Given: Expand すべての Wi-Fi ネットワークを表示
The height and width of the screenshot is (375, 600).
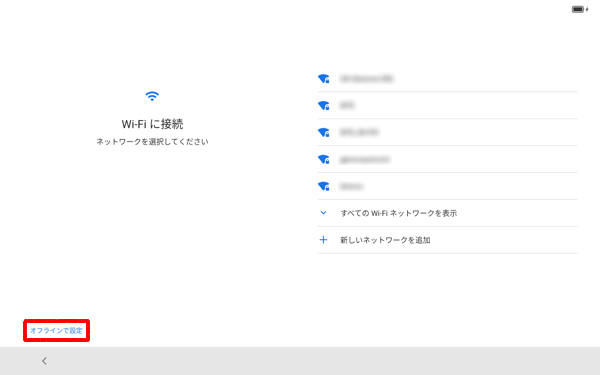Looking at the screenshot, I should tap(447, 213).
